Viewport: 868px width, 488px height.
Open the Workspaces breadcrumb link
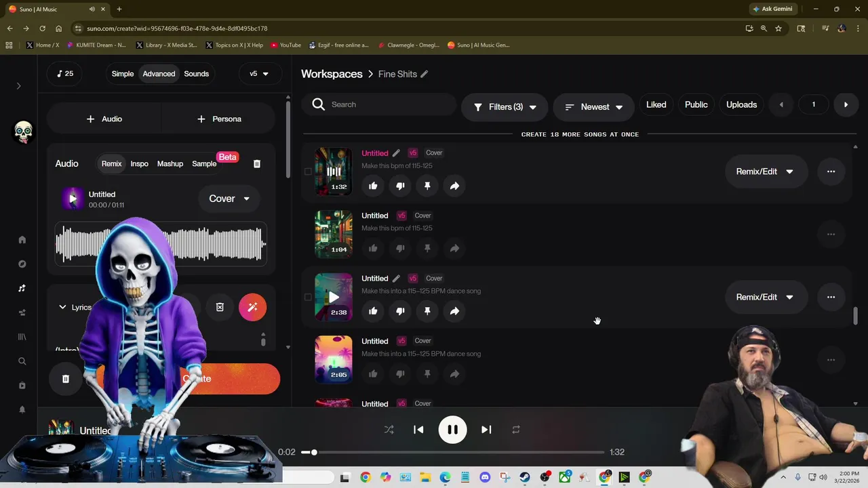click(332, 74)
